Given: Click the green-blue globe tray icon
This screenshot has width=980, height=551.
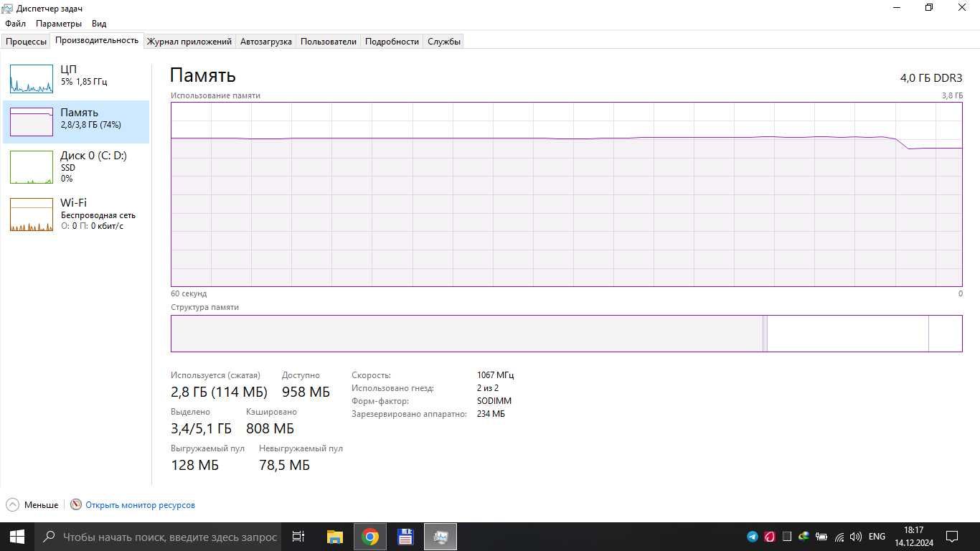Looking at the screenshot, I should (804, 537).
